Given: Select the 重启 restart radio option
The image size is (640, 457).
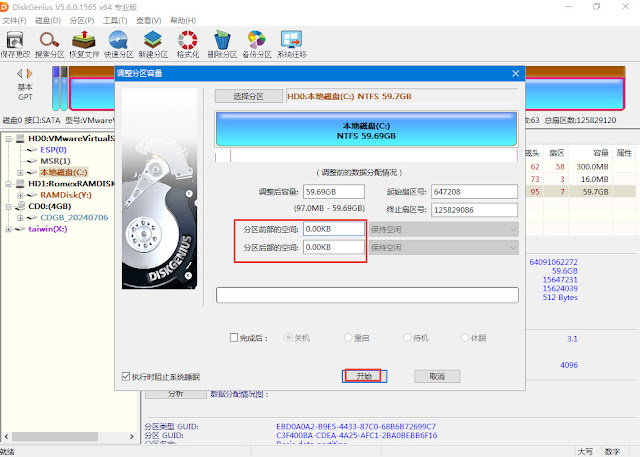Looking at the screenshot, I should (348, 337).
